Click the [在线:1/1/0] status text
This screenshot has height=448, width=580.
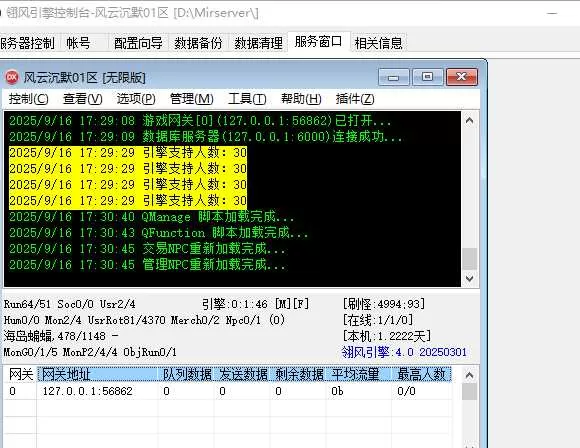[x=377, y=320]
